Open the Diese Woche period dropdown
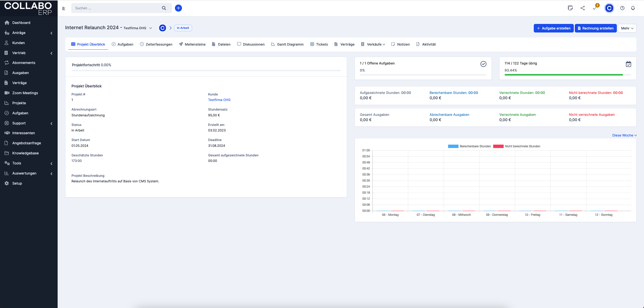Viewport: 644px width, 308px height. point(624,135)
